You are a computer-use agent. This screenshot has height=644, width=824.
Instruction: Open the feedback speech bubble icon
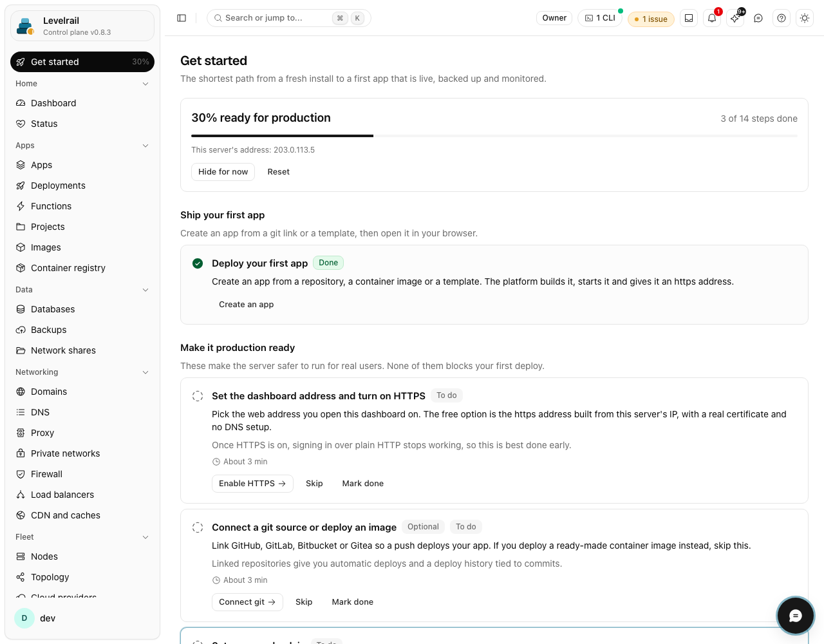point(758,18)
